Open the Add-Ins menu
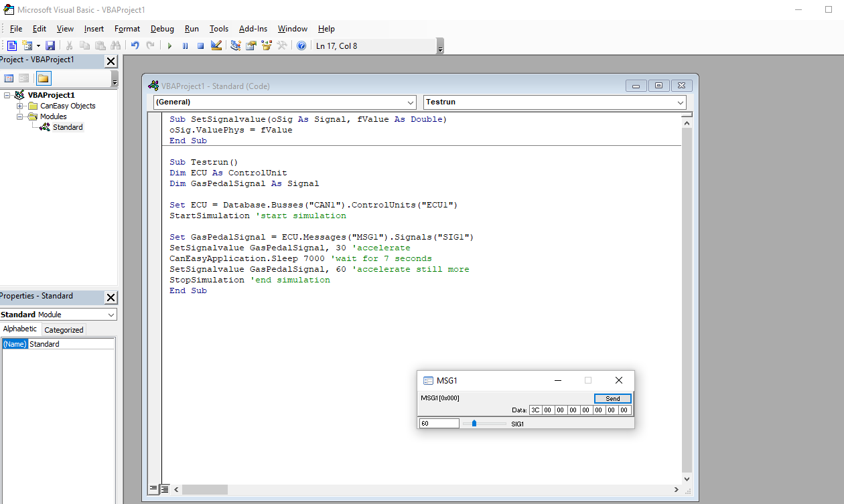The height and width of the screenshot is (504, 844). coord(253,29)
